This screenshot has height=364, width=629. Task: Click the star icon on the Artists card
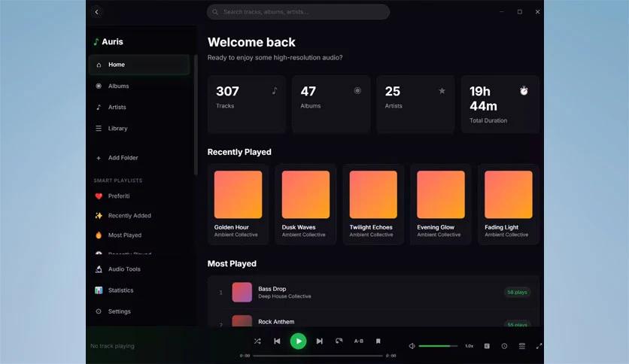tap(442, 91)
